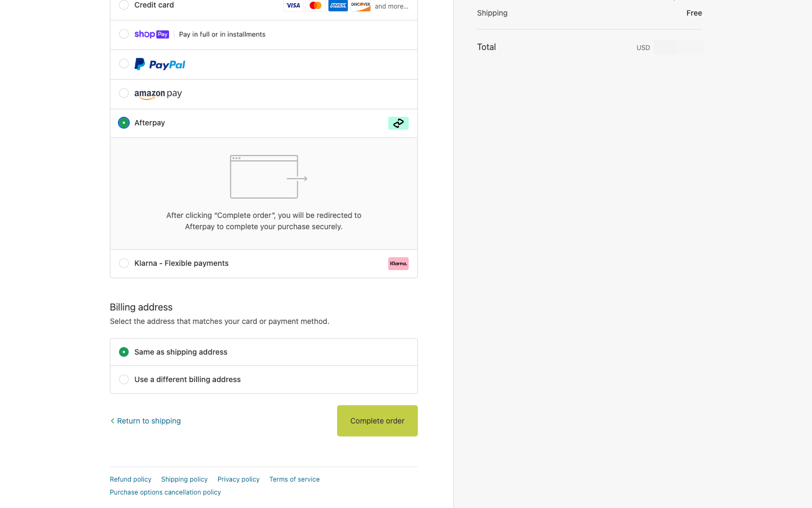Click the Mastercard logo
The width and height of the screenshot is (812, 508).
coord(316,5)
